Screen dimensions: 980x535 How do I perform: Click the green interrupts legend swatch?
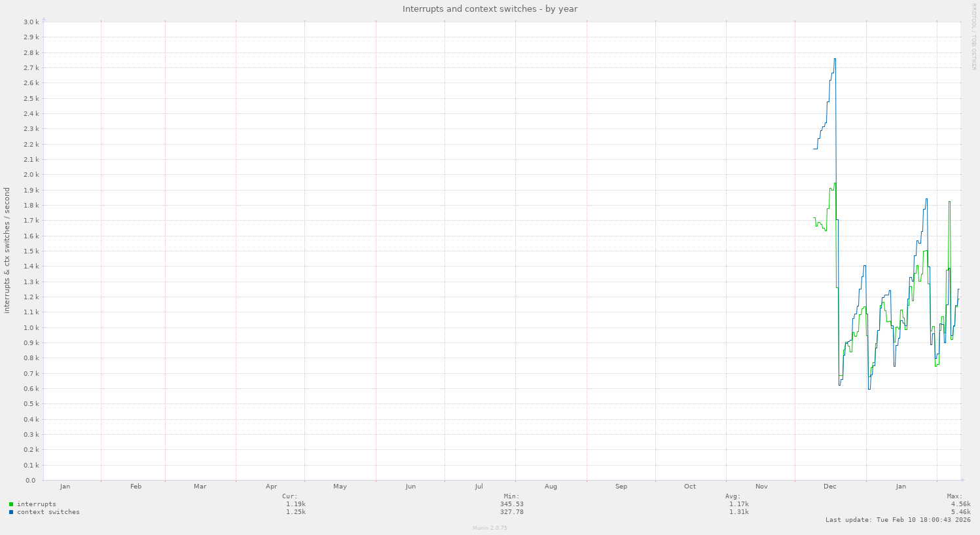point(11,504)
